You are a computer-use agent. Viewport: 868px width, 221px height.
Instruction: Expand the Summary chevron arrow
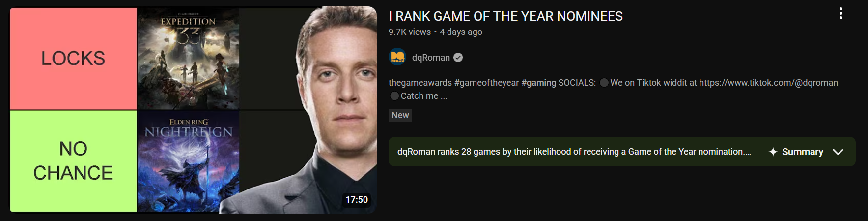tap(838, 152)
